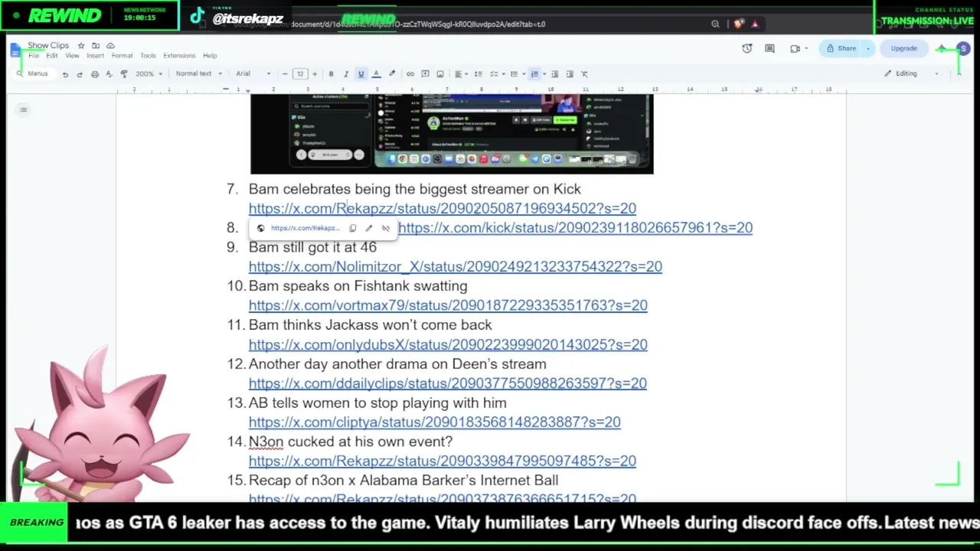Star the Show Clips document
The image size is (980, 551).
point(81,46)
